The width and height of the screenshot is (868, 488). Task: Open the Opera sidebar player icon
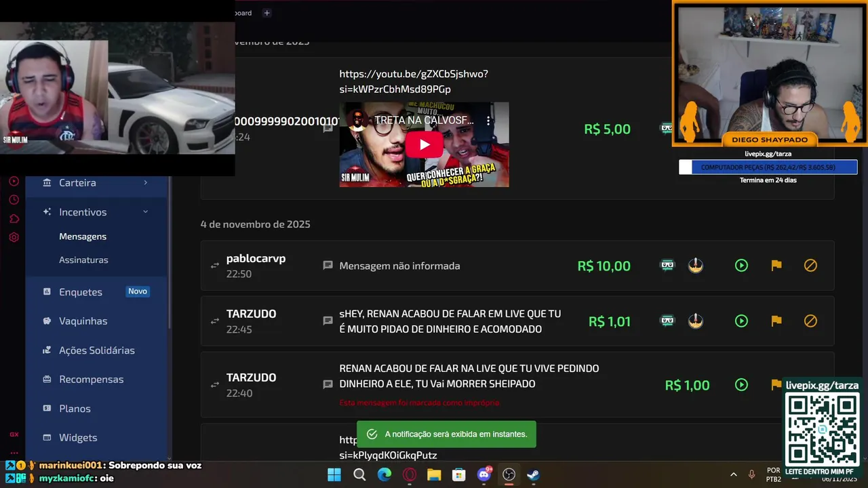point(14,182)
